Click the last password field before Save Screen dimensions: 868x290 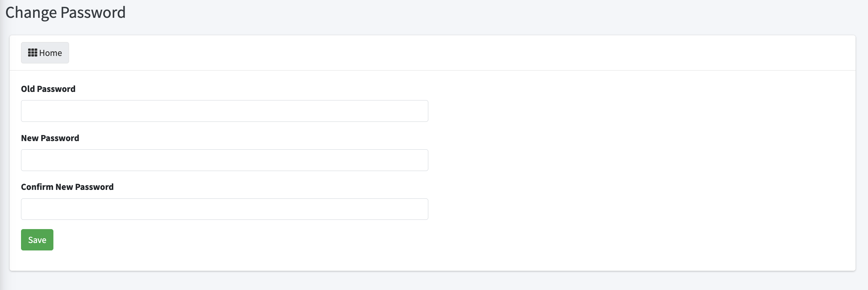click(x=225, y=209)
